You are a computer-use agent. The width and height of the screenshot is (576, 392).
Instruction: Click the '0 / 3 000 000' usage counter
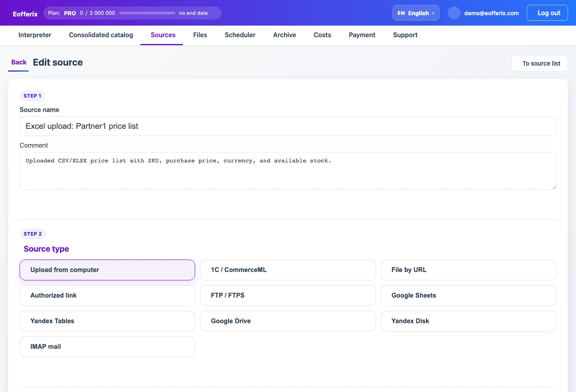coord(97,13)
